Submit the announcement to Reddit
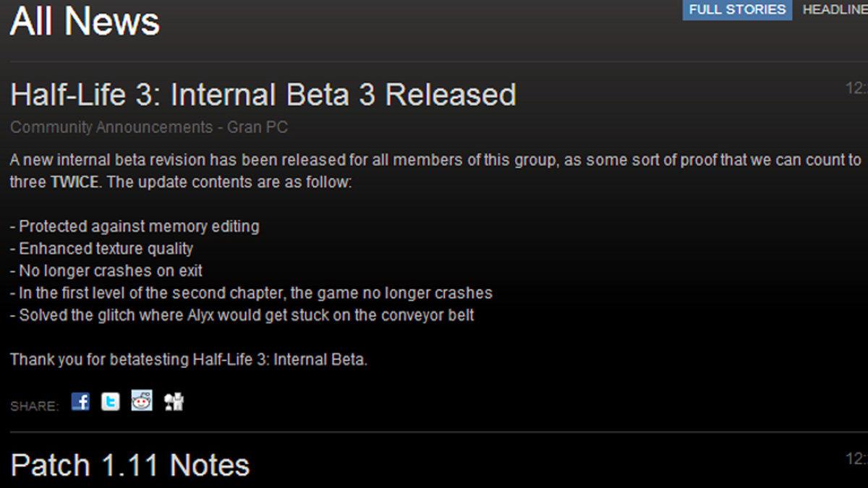The image size is (868, 488). (142, 401)
